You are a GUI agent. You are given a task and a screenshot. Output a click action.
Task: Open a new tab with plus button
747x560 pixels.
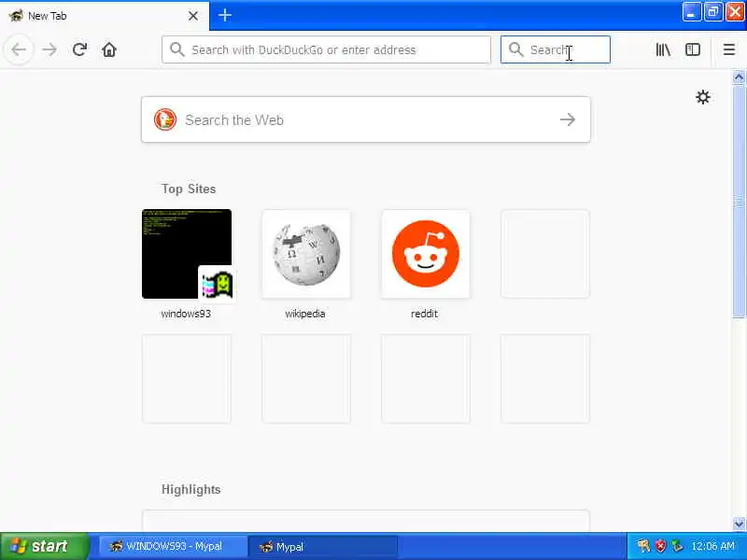(225, 15)
